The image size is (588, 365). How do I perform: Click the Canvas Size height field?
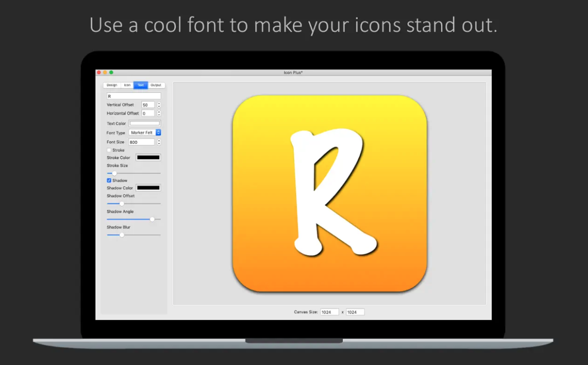(x=355, y=312)
